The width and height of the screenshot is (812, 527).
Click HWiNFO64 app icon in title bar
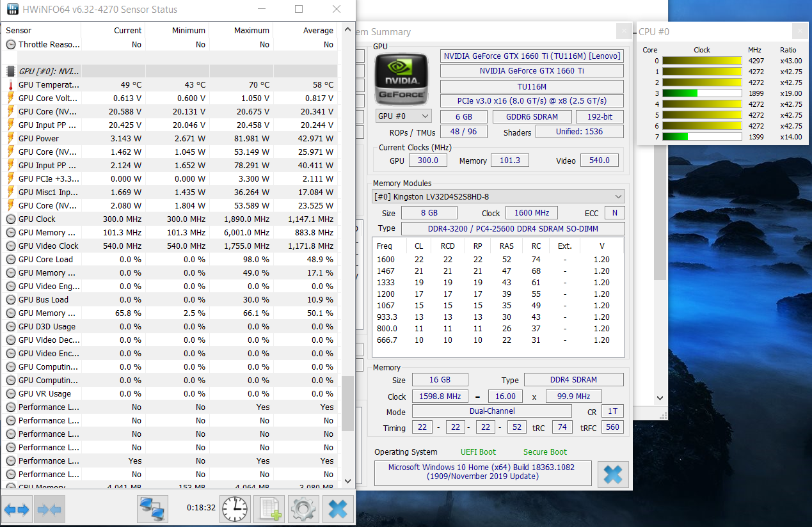(12, 10)
